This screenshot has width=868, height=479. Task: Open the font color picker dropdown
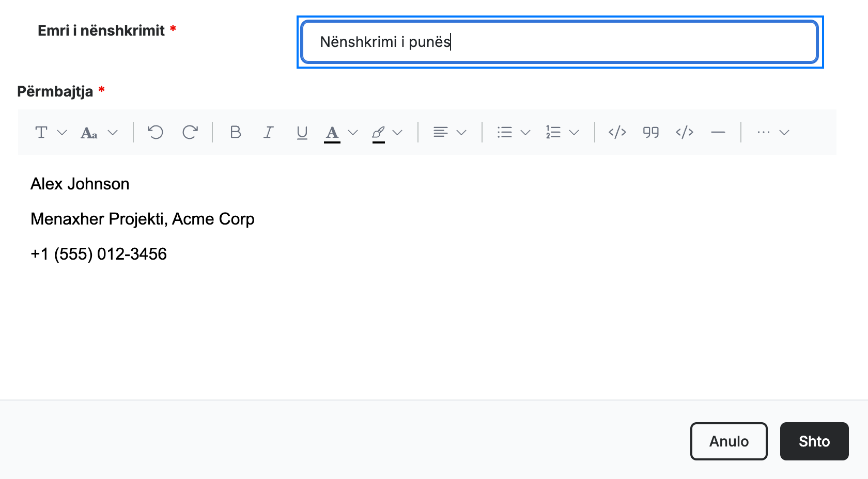pos(353,133)
